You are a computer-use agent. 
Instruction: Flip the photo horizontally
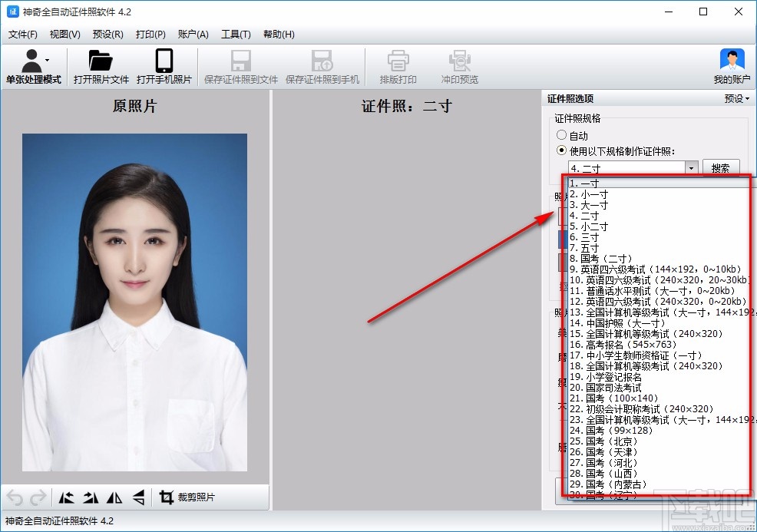114,497
